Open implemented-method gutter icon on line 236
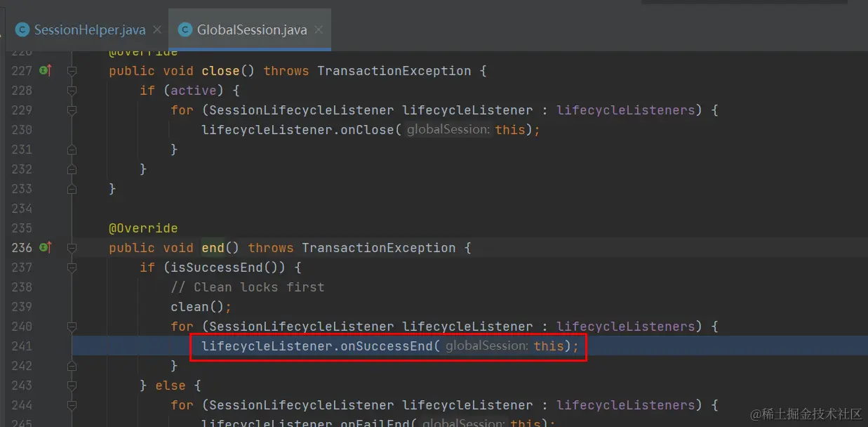The width and height of the screenshot is (868, 427). (46, 247)
